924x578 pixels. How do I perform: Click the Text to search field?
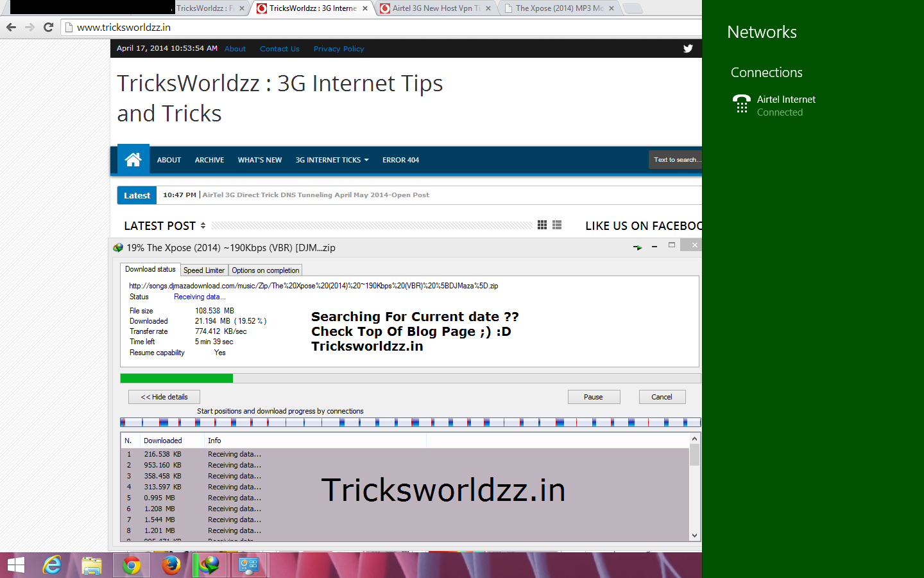pos(676,160)
